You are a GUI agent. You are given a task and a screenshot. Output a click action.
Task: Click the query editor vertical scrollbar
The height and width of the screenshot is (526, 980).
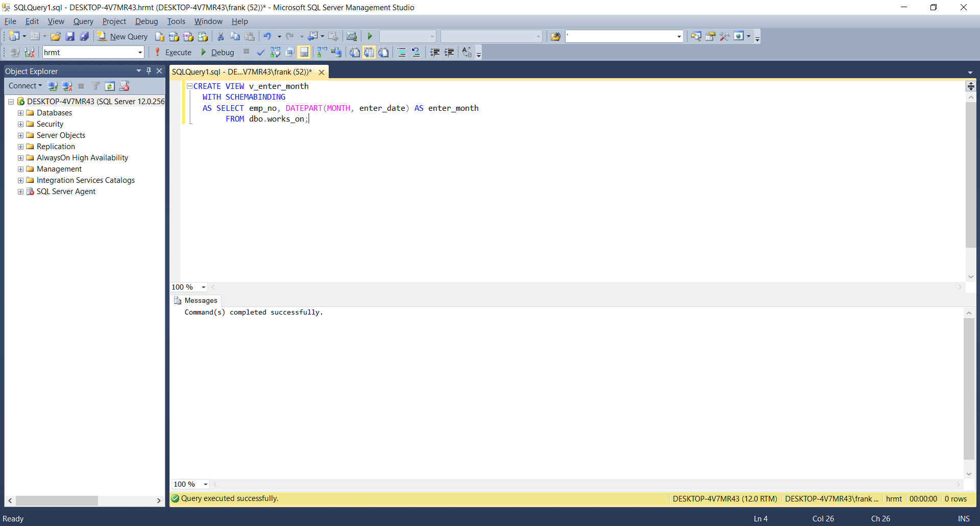tap(971, 175)
